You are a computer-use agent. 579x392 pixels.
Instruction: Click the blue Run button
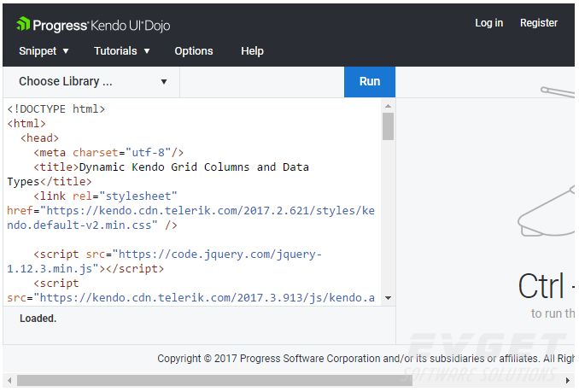pos(370,82)
